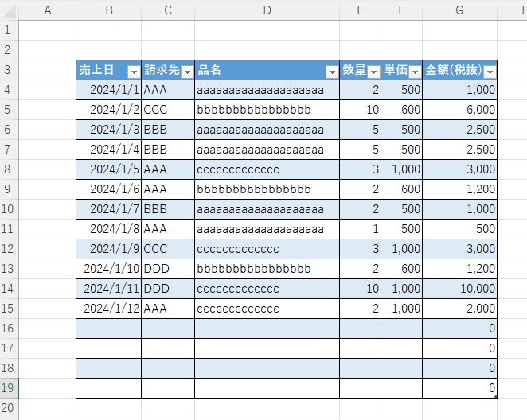This screenshot has width=527, height=420.
Task: Click quantity 1 in 2024/1/8 row
Action: 361,229
